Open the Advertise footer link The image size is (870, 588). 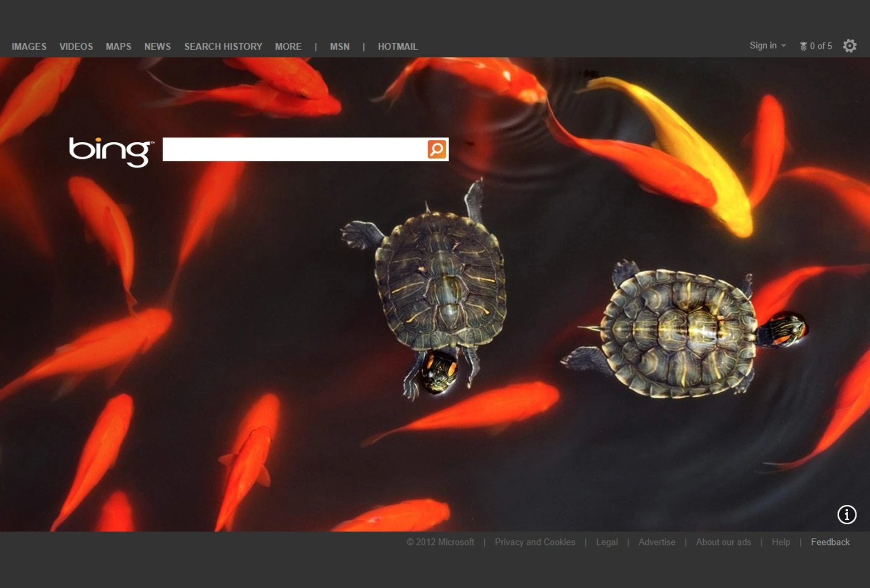point(657,542)
